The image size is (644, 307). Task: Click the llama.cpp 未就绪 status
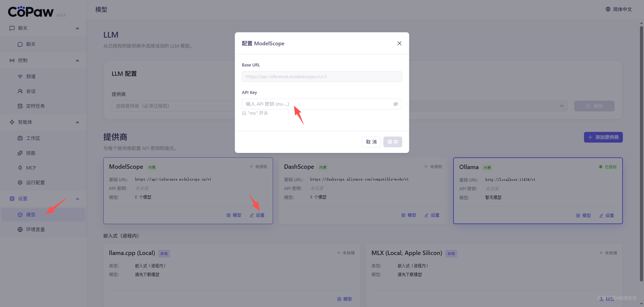(x=346, y=253)
